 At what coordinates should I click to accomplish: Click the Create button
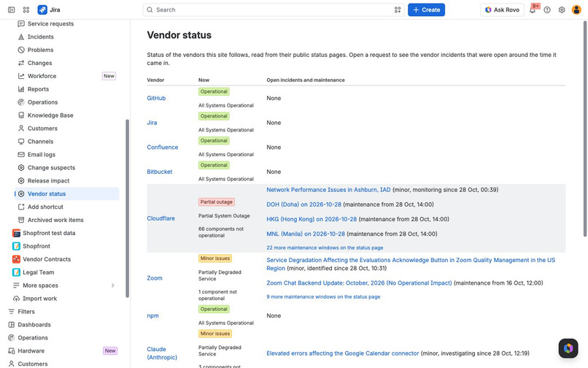[x=426, y=9]
